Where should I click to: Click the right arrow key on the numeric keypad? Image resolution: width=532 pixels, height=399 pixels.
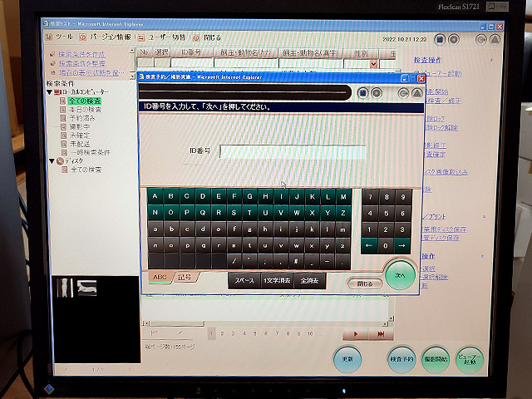pos(402,246)
